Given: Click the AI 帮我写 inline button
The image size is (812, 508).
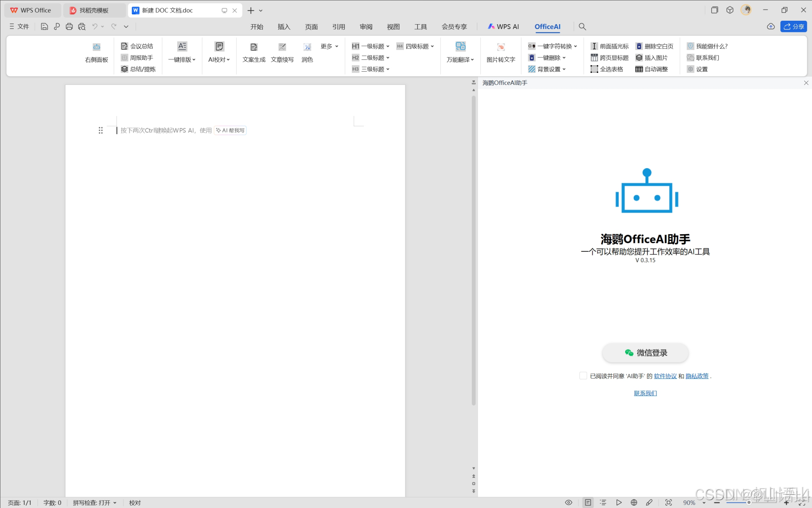Looking at the screenshot, I should coord(230,130).
